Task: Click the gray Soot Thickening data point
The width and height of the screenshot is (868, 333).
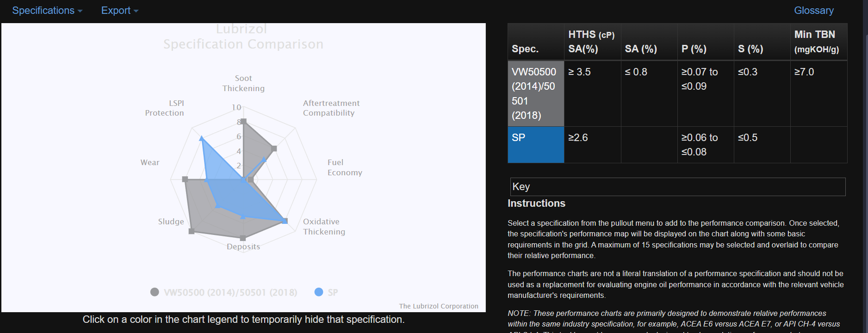Action: tap(243, 122)
